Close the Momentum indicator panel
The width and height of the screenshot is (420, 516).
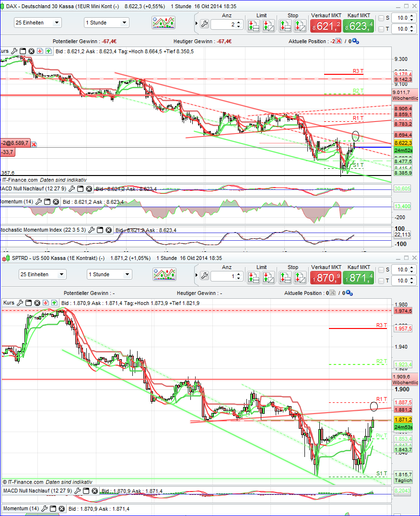coord(56,201)
